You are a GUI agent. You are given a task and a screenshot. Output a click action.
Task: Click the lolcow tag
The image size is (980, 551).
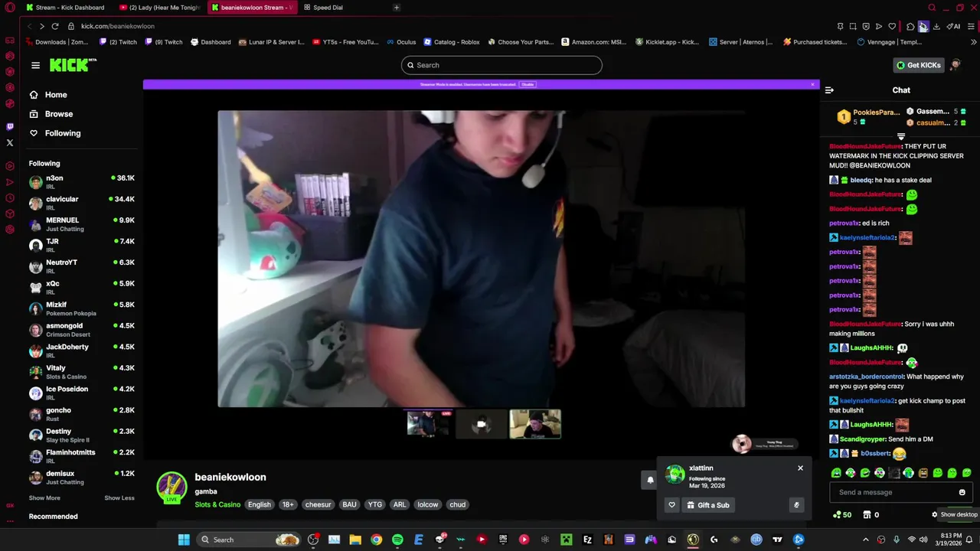pyautogui.click(x=428, y=505)
